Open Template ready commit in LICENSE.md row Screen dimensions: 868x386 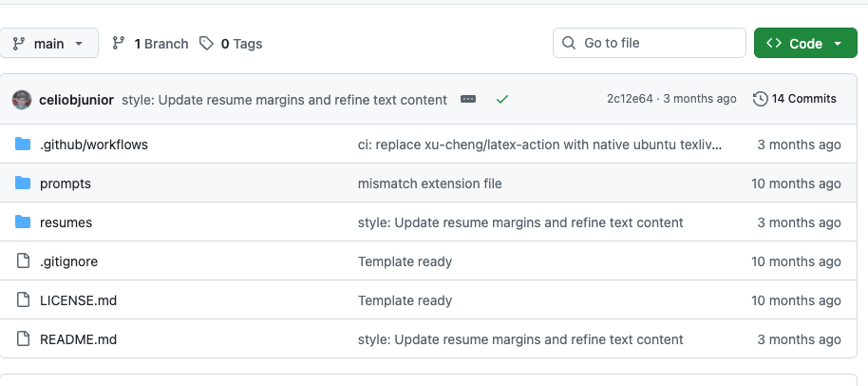(405, 300)
